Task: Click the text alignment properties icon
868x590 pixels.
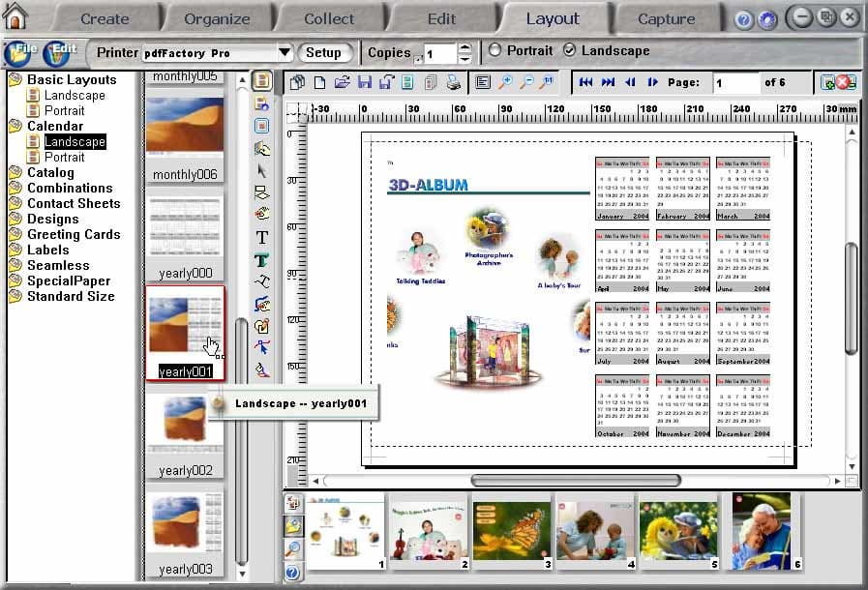Action: pyautogui.click(x=483, y=83)
